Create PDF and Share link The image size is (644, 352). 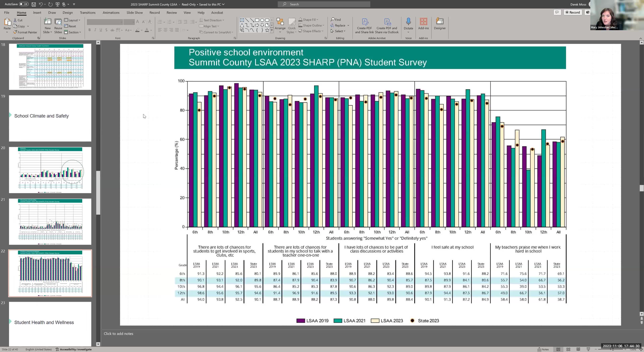364,25
